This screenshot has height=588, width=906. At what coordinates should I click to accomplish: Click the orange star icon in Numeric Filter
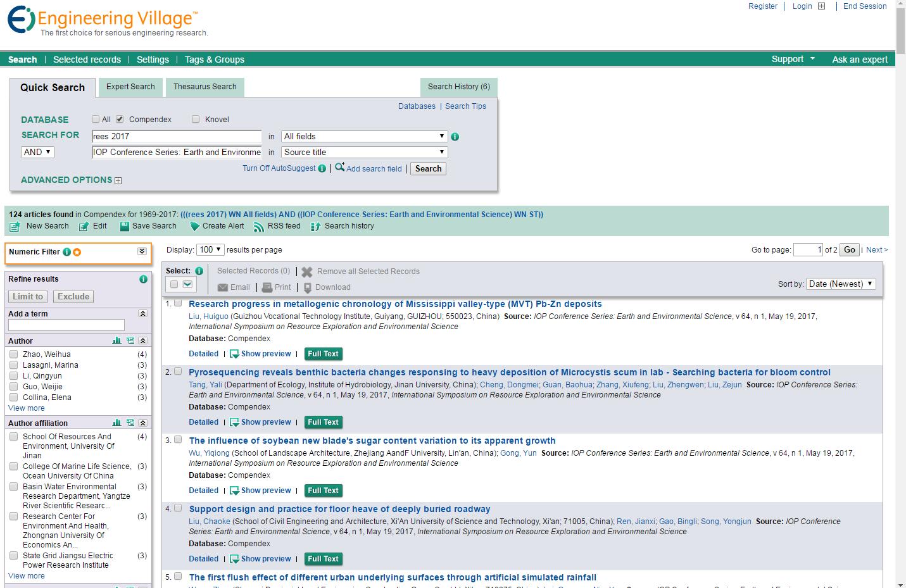(x=77, y=252)
